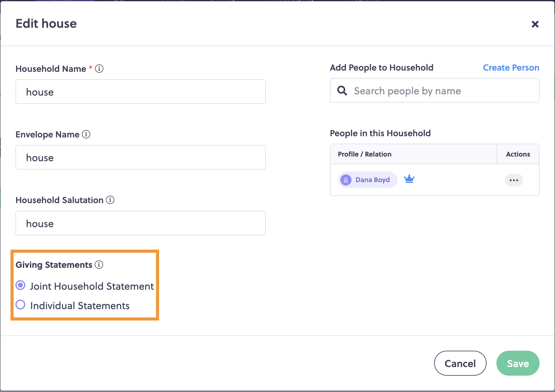Click the Create Person link
Viewport: 555px width, 392px height.
[511, 67]
